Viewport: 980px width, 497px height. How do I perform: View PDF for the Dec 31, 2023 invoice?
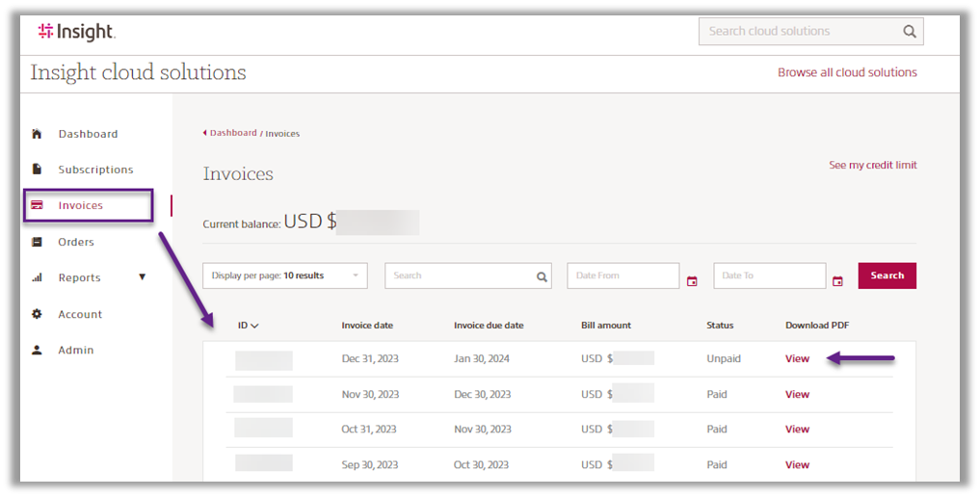click(x=797, y=358)
